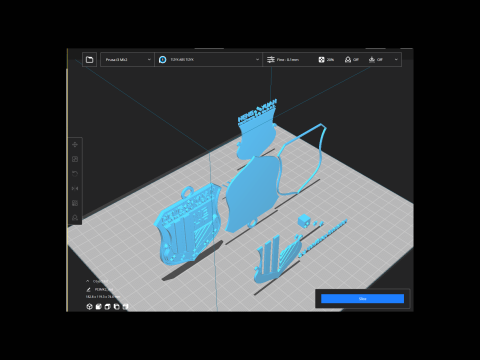
Task: Click the infill density icon
Action: pyautogui.click(x=321, y=60)
